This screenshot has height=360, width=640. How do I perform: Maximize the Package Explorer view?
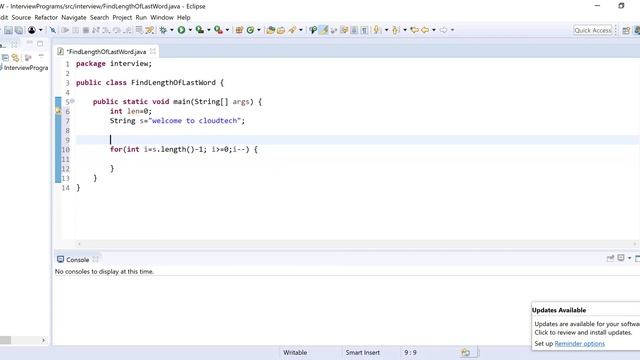tap(40, 43)
